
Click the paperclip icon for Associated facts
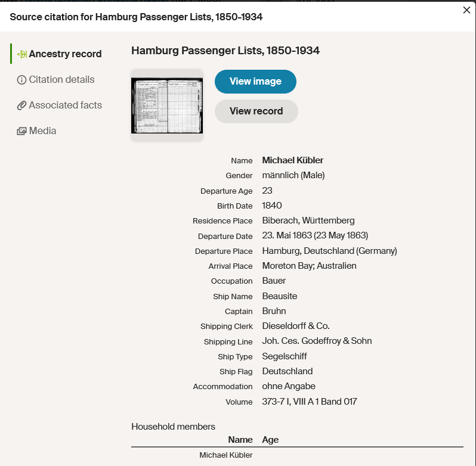pyautogui.click(x=22, y=105)
